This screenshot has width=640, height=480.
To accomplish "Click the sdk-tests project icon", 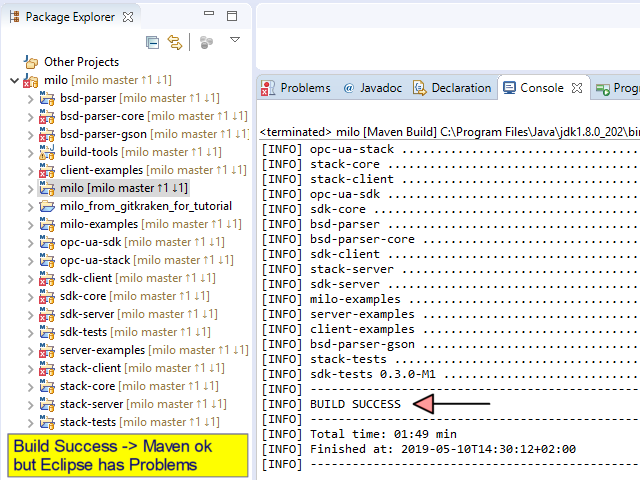I will tap(47, 332).
